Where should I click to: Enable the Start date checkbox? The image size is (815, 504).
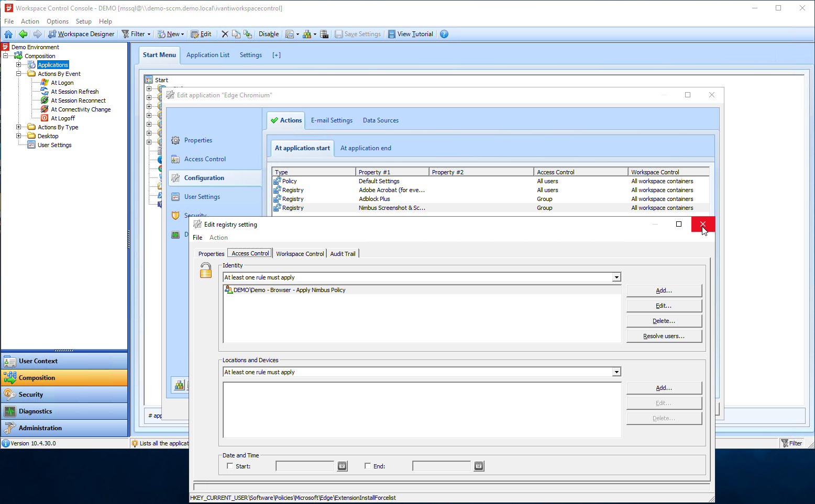tap(230, 466)
